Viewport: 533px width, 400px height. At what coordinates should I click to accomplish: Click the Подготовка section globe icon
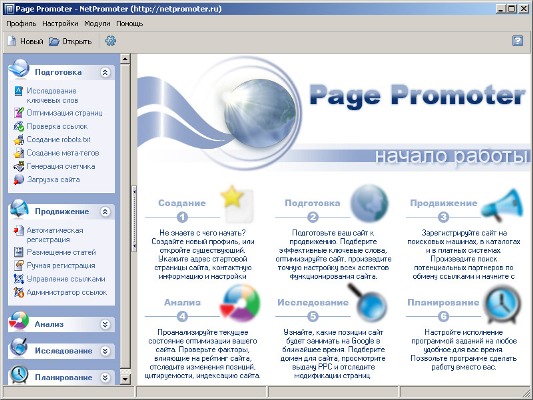pos(19,68)
